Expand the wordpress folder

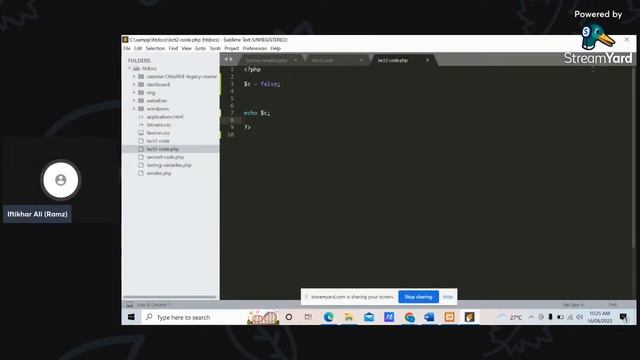coord(134,109)
